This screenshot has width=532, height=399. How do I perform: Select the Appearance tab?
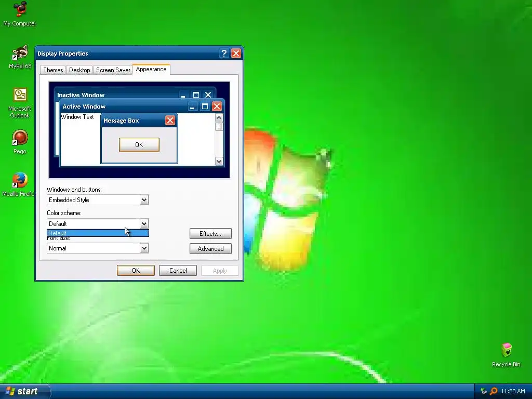(x=151, y=69)
